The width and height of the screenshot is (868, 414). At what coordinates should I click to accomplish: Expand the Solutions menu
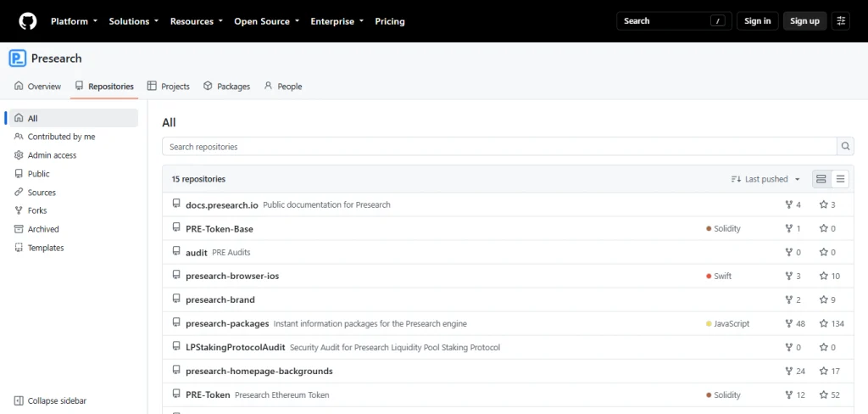pos(133,21)
